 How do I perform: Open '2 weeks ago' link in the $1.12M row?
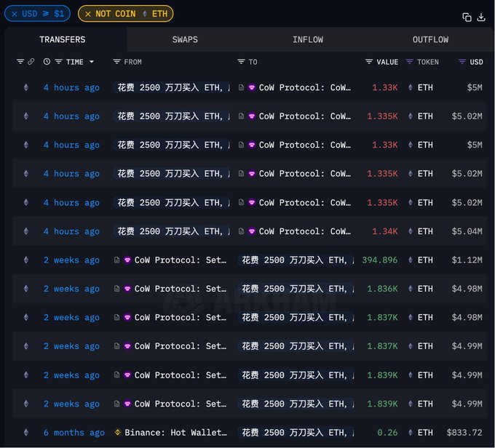click(71, 260)
